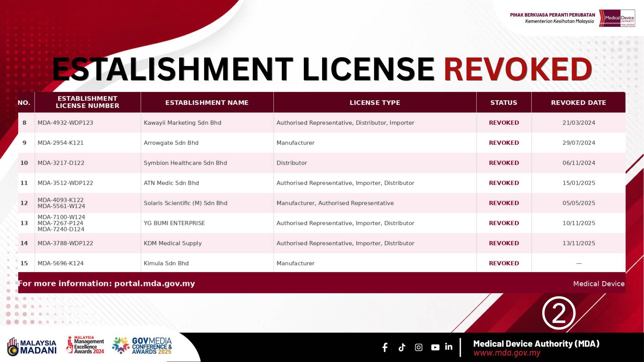Click REVOKED status for Kimula Sdn Bhd

point(504,263)
